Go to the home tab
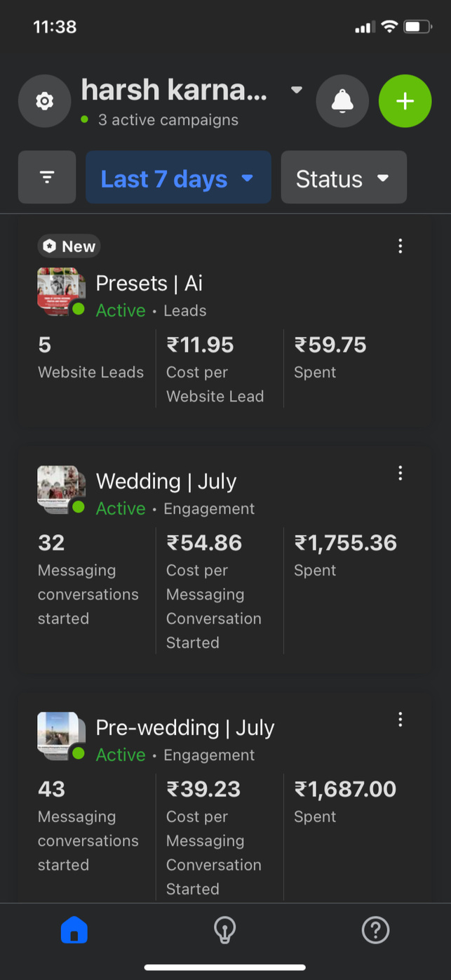The image size is (451, 980). pos(74,931)
